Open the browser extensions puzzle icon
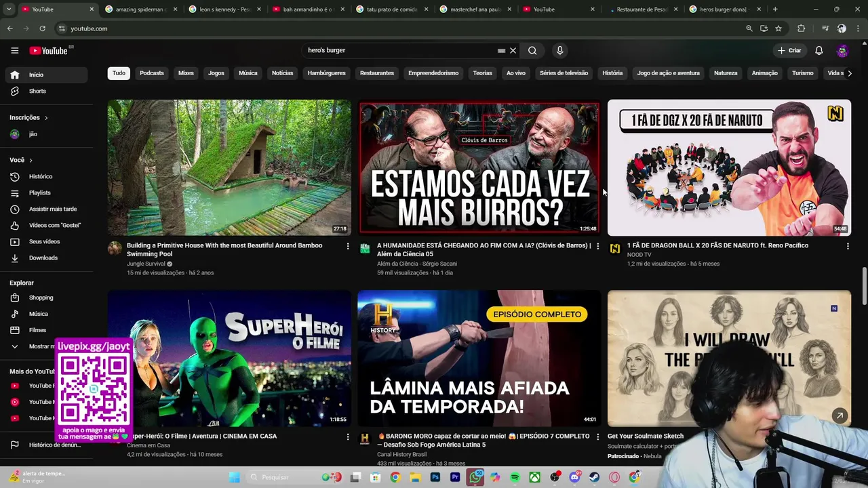Viewport: 868px width, 488px height. 801,28
